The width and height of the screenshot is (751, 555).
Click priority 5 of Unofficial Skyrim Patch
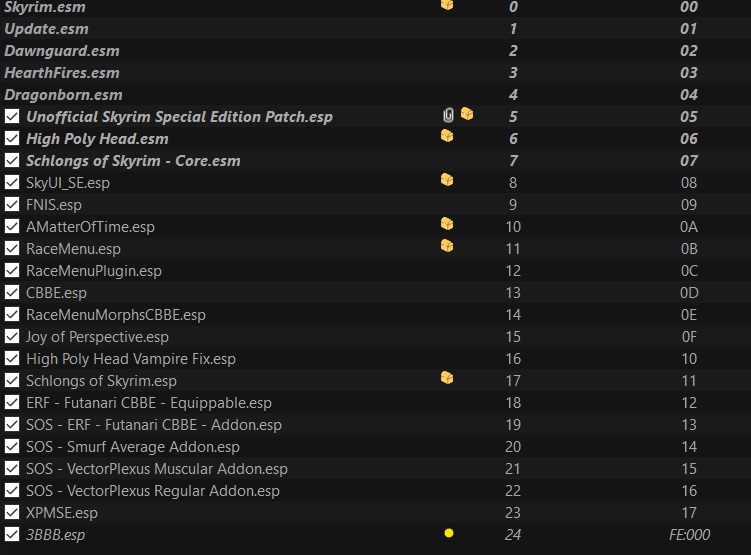pyautogui.click(x=513, y=116)
